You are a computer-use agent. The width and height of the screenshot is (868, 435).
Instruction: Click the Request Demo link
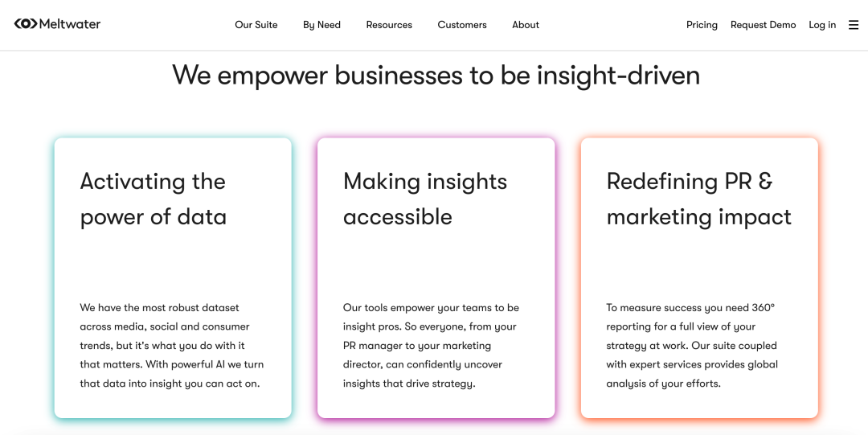coord(763,25)
